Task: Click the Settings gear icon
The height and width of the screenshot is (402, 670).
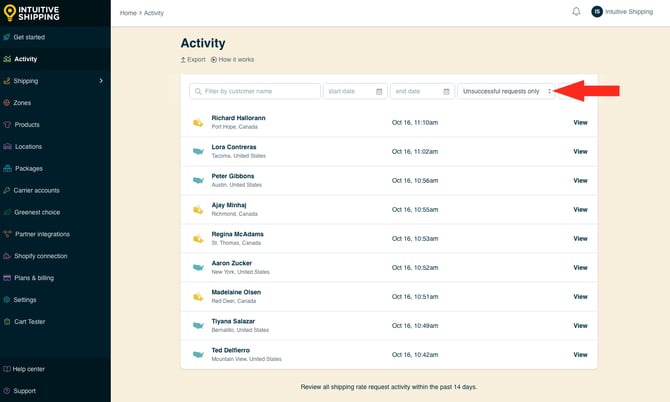Action: [x=7, y=300]
